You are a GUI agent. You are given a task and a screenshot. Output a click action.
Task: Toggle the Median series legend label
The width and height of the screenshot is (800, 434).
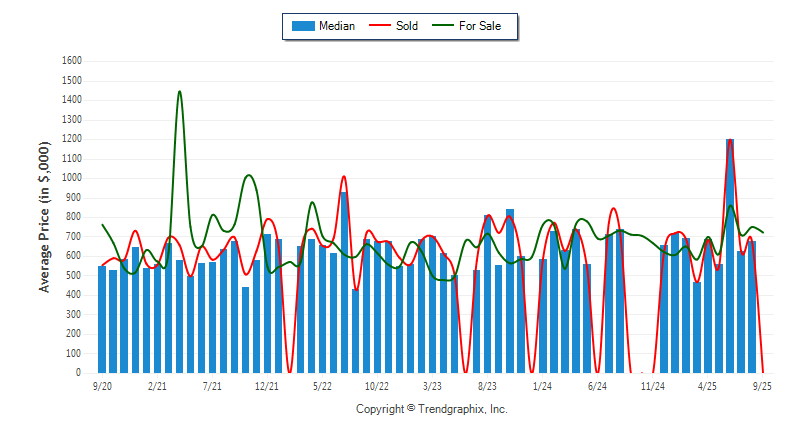(336, 26)
